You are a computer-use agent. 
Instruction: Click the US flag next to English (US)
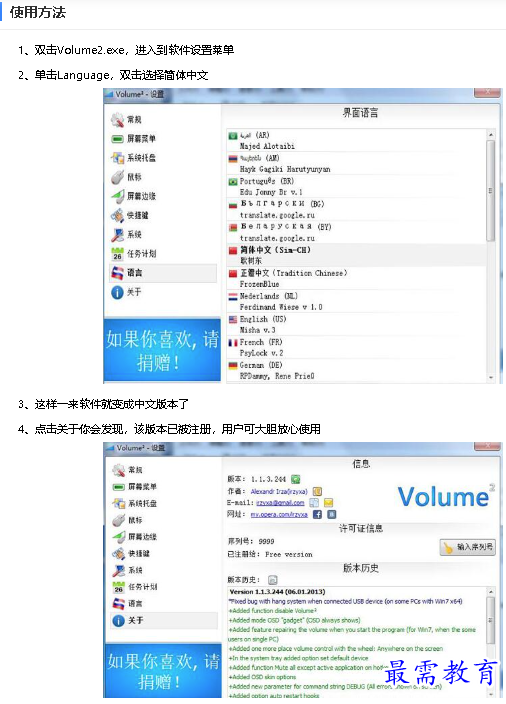pyautogui.click(x=233, y=319)
